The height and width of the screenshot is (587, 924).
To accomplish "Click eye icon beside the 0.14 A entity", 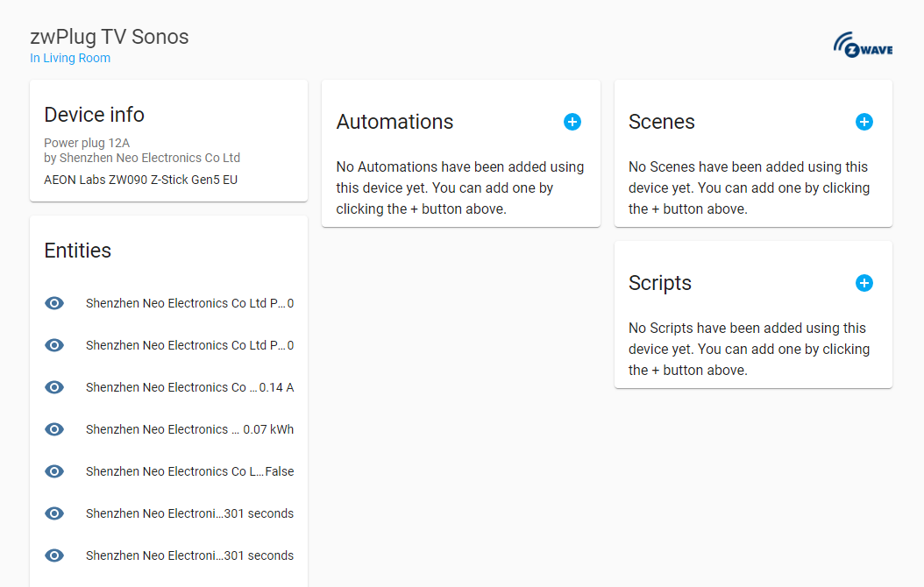I will [54, 387].
